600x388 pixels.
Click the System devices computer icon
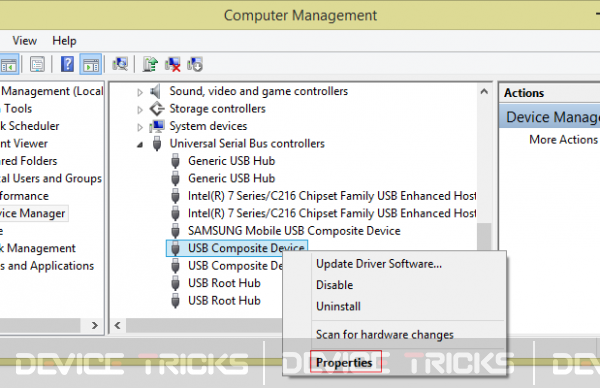(x=157, y=126)
